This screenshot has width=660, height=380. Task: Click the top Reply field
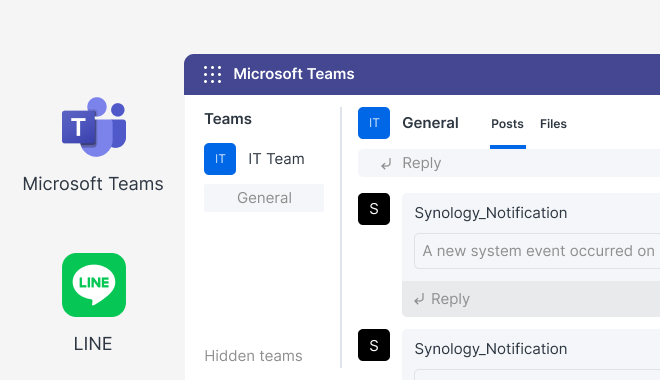click(x=509, y=163)
